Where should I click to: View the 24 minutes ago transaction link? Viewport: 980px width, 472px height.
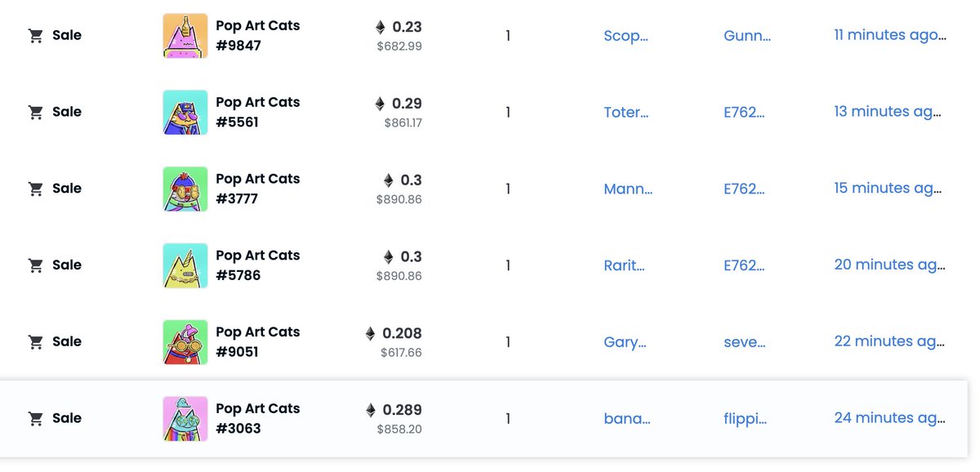click(890, 418)
